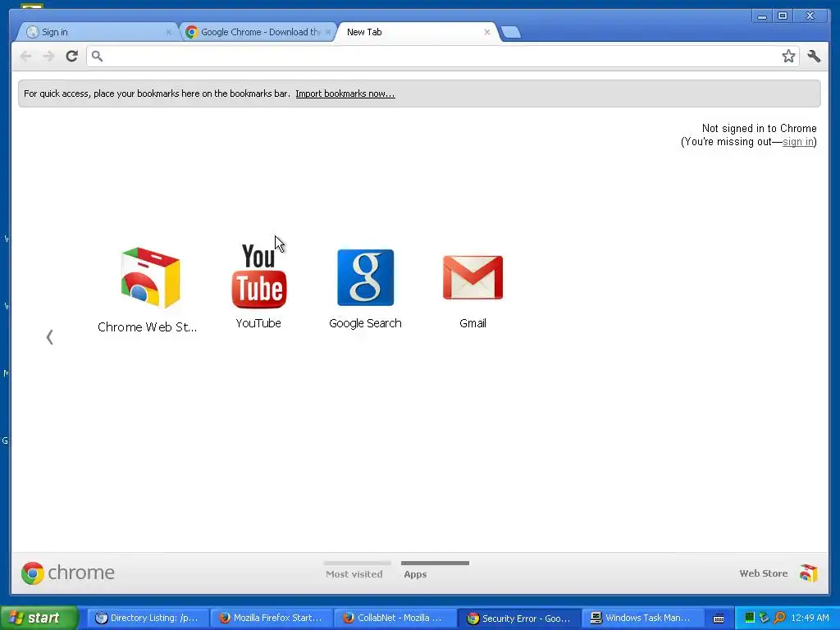The height and width of the screenshot is (630, 840).
Task: Click Import bookmarks now link
Action: pyautogui.click(x=345, y=94)
